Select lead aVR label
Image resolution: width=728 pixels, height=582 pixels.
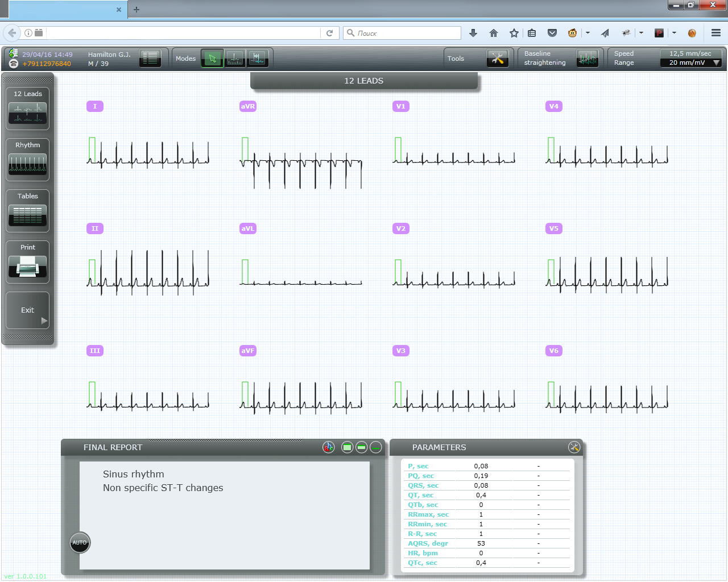[248, 106]
